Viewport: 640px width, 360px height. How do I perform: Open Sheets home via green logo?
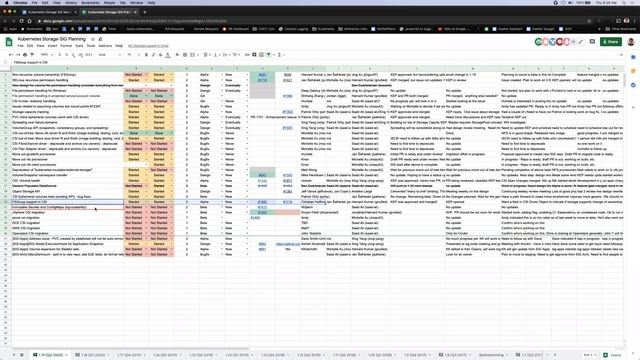9,42
